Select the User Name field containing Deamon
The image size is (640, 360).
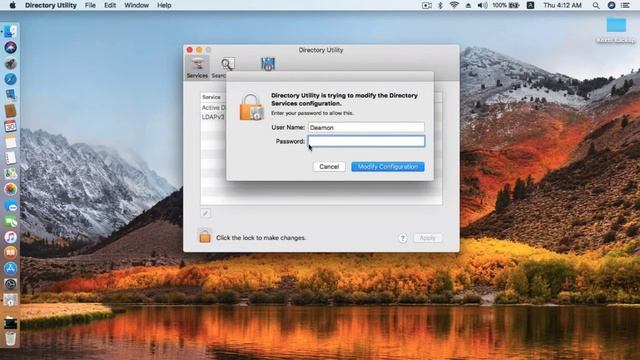[366, 127]
